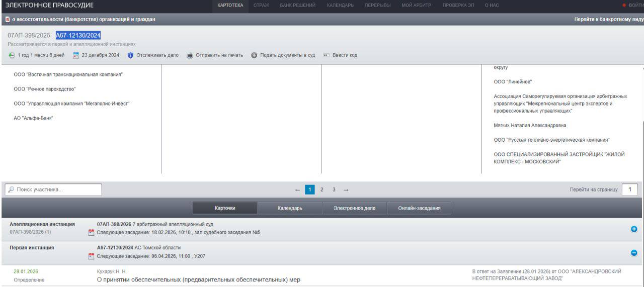This screenshot has width=644, height=287.
Task: Click Перейти к банкротному виду link
Action: point(608,19)
